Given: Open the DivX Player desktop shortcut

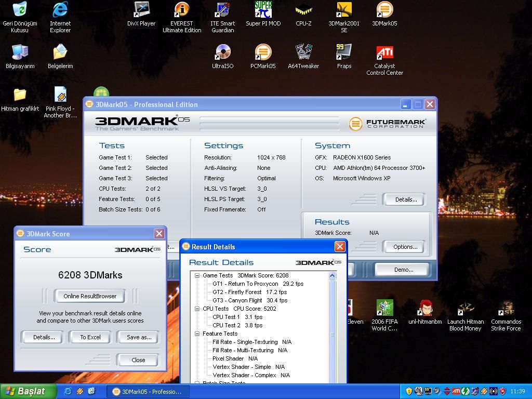Looking at the screenshot, I should [141, 14].
